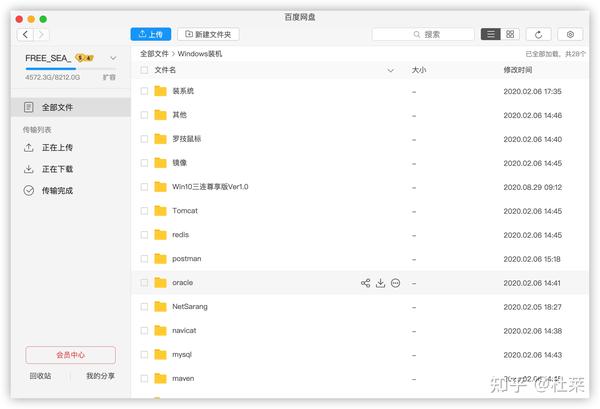
Task: Check the 镜像 folder checkbox
Action: (x=144, y=163)
